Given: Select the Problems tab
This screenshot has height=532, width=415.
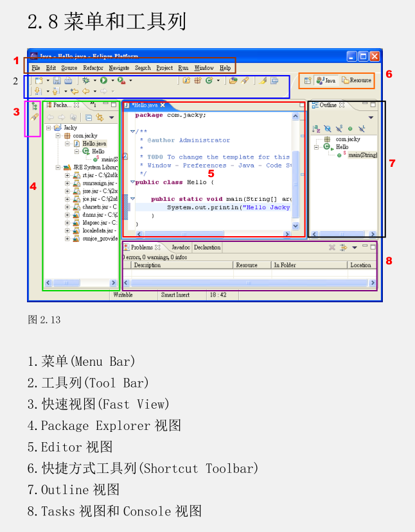Looking at the screenshot, I should [x=142, y=247].
